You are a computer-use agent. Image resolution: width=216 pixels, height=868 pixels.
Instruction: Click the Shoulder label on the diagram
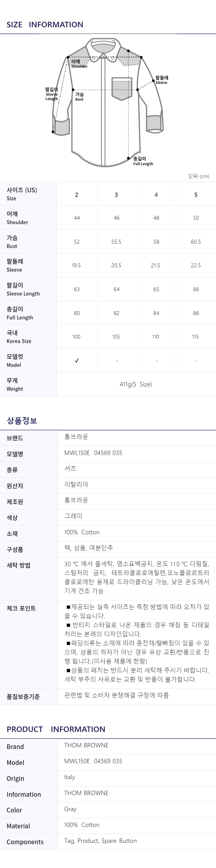coord(79,64)
